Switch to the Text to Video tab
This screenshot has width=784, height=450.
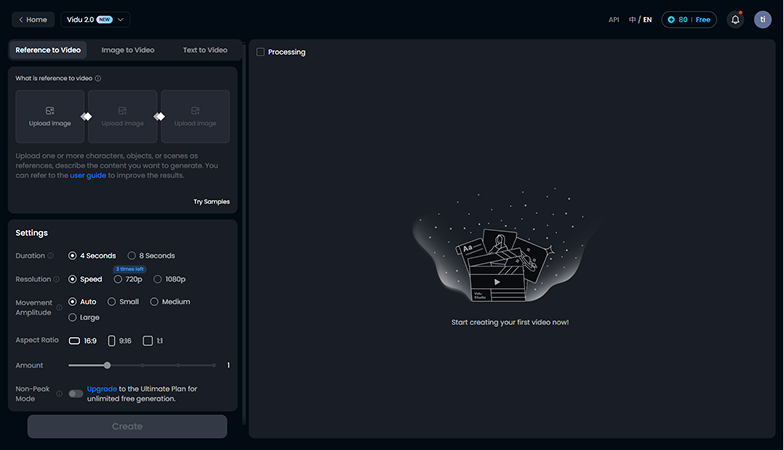point(205,50)
